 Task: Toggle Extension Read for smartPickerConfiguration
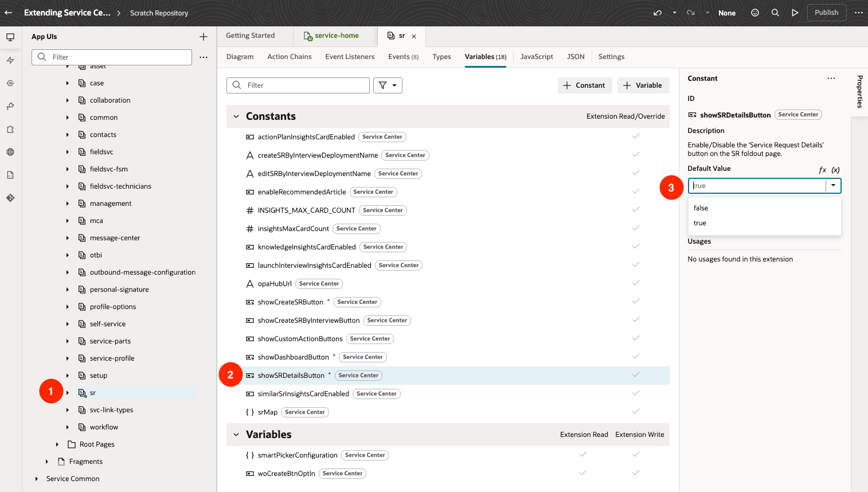583,455
